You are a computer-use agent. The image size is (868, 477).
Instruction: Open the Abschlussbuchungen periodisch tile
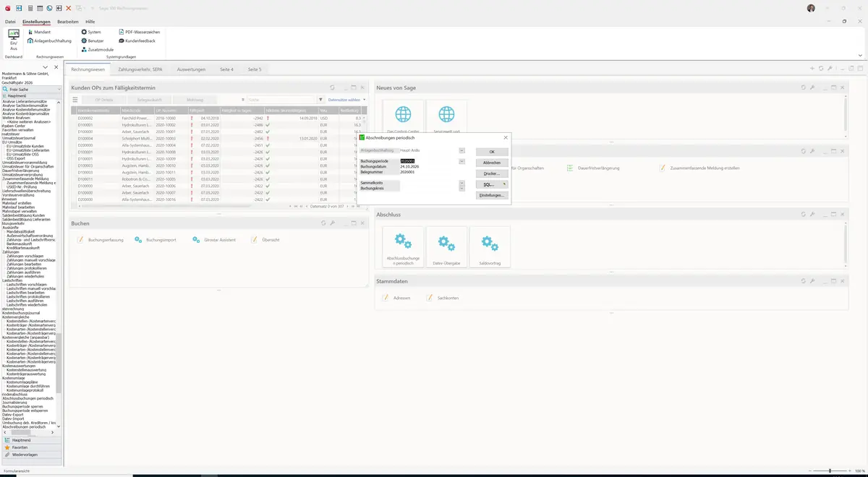[x=403, y=246]
